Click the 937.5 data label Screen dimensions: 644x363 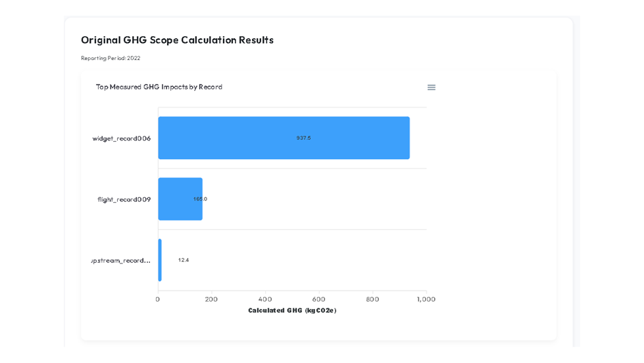(x=303, y=138)
